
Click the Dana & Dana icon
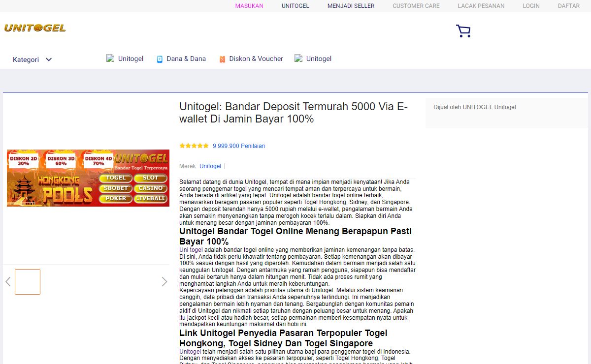click(160, 59)
